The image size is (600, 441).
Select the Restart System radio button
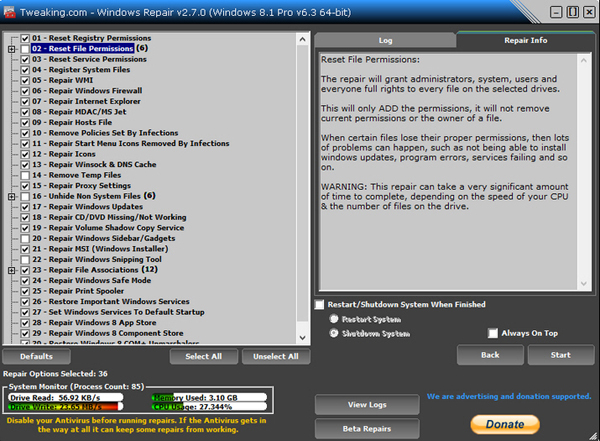(334, 319)
